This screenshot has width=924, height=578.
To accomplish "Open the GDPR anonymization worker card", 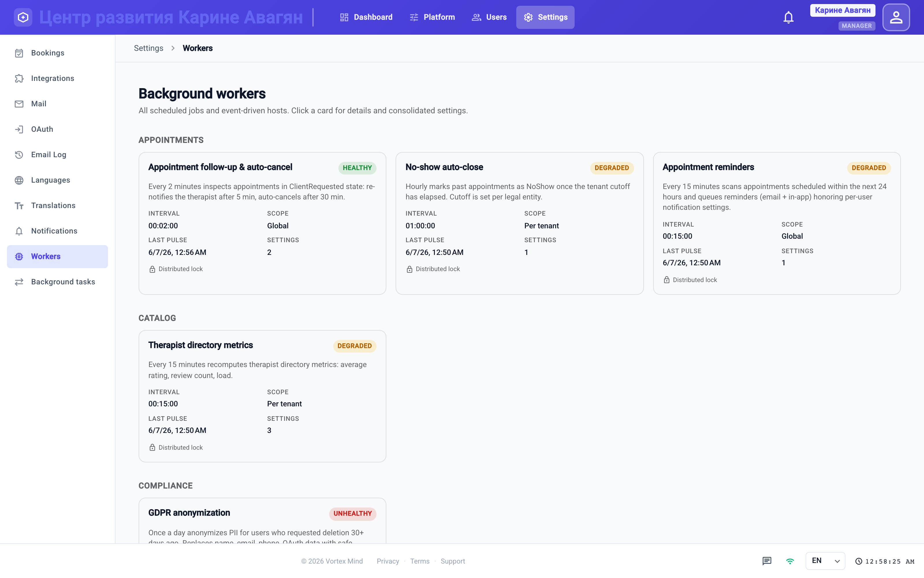I will pyautogui.click(x=262, y=521).
